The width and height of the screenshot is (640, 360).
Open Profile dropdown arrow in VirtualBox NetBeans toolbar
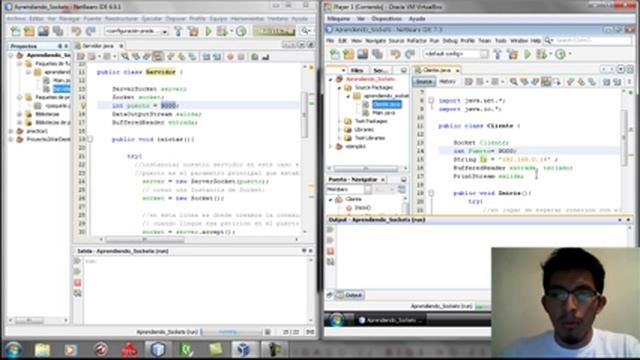point(570,54)
